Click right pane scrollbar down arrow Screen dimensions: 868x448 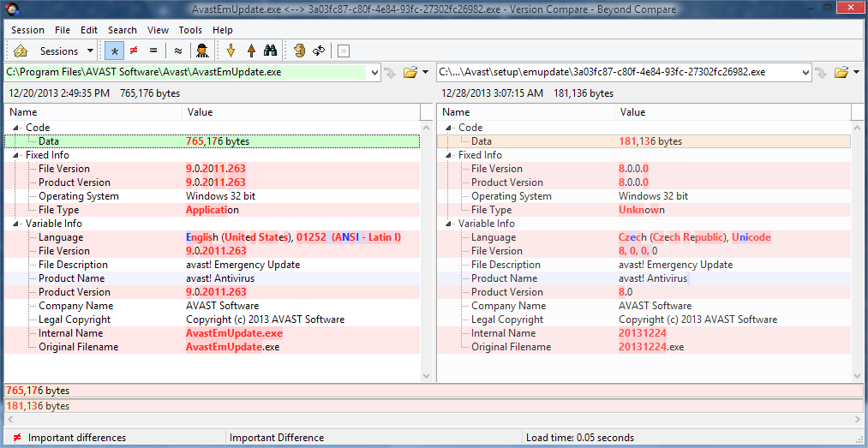[x=858, y=375]
